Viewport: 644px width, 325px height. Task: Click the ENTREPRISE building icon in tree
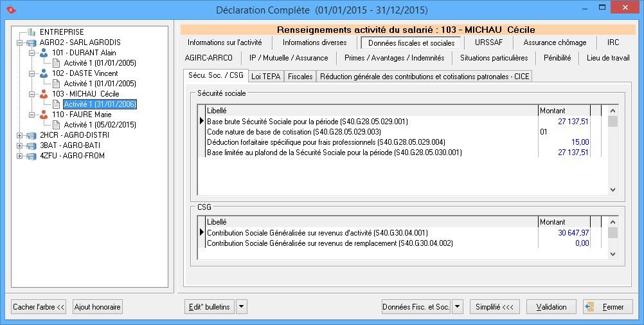[x=32, y=32]
